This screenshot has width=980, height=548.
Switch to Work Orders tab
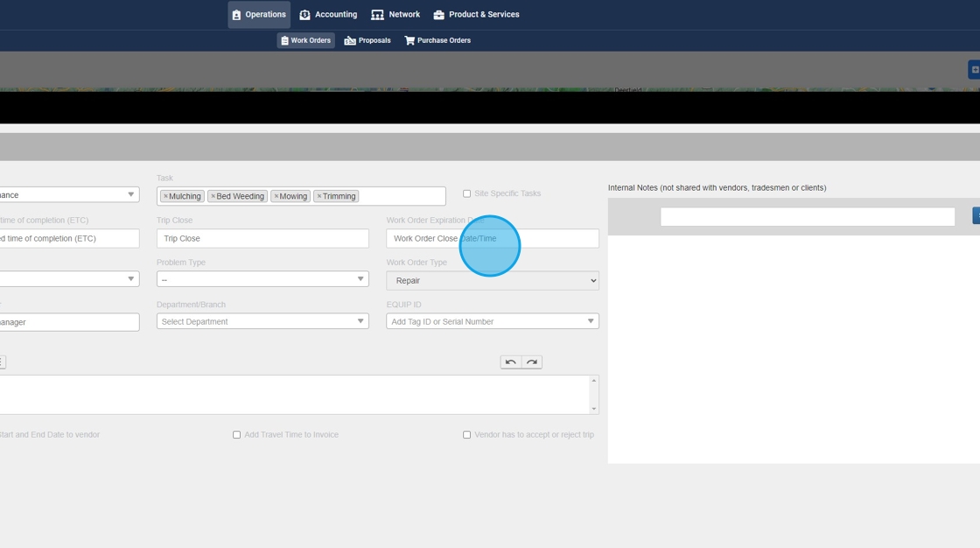pos(305,40)
